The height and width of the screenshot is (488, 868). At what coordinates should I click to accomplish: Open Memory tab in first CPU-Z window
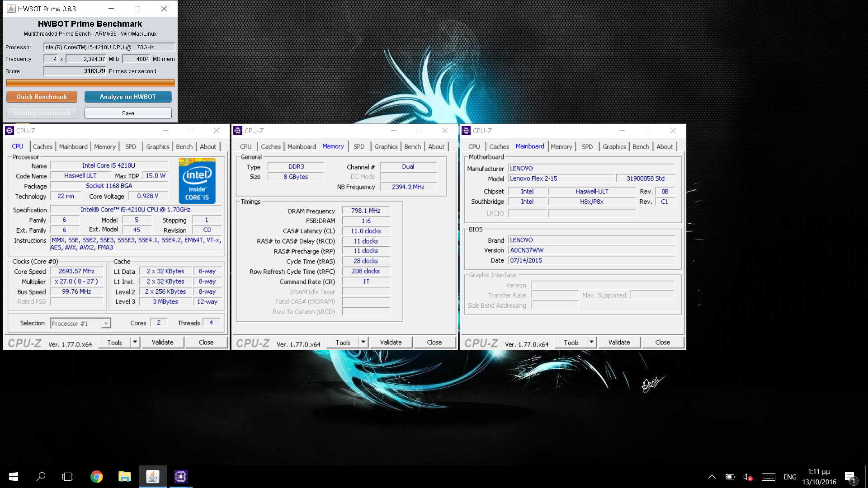click(x=105, y=146)
